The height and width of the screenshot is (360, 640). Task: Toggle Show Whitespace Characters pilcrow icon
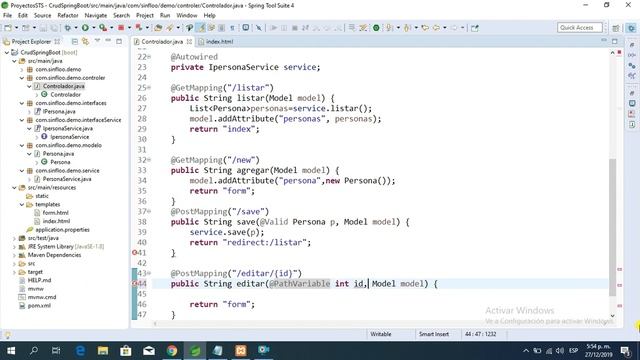point(232,28)
